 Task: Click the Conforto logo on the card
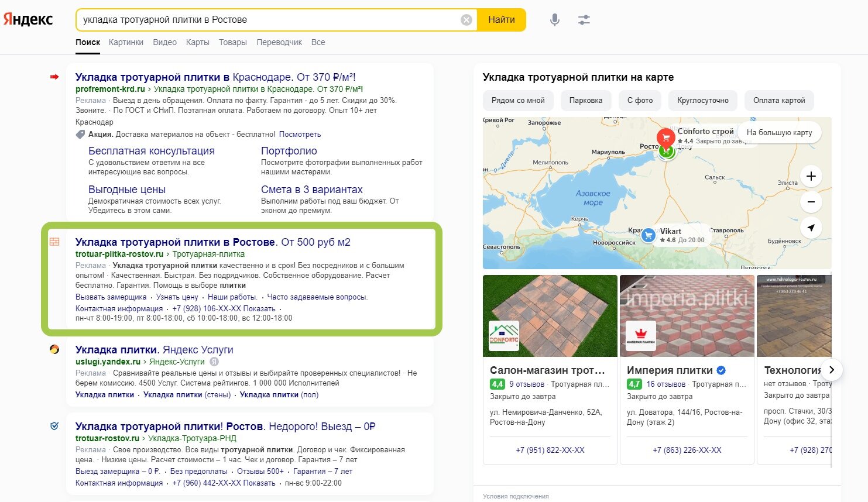(504, 336)
